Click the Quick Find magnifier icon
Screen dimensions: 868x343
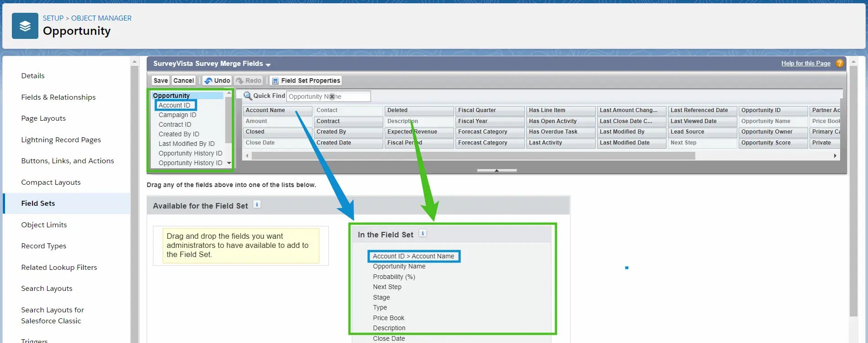(x=248, y=96)
